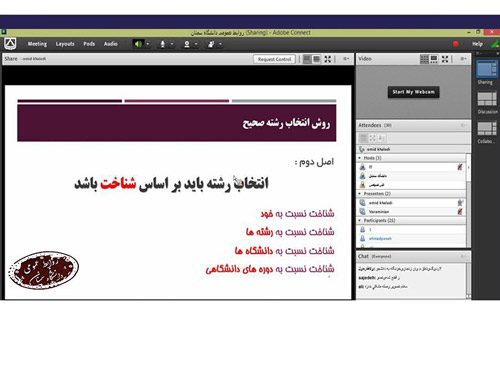The width and height of the screenshot is (500, 375).
Task: Open the Meeting menu
Action: click(x=37, y=44)
